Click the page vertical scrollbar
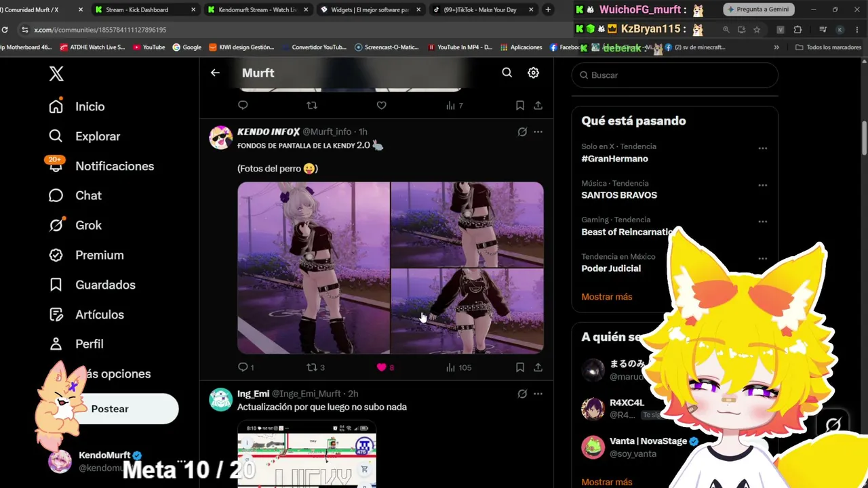Image resolution: width=868 pixels, height=488 pixels. coord(865,138)
